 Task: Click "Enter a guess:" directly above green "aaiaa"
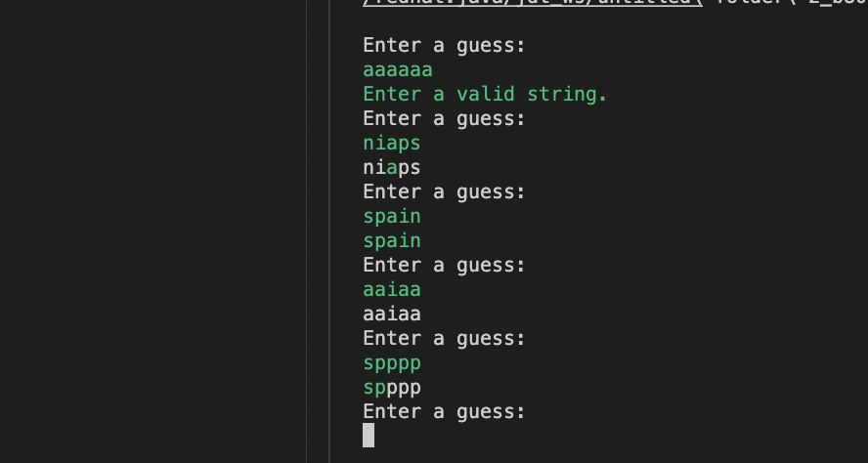click(x=444, y=265)
